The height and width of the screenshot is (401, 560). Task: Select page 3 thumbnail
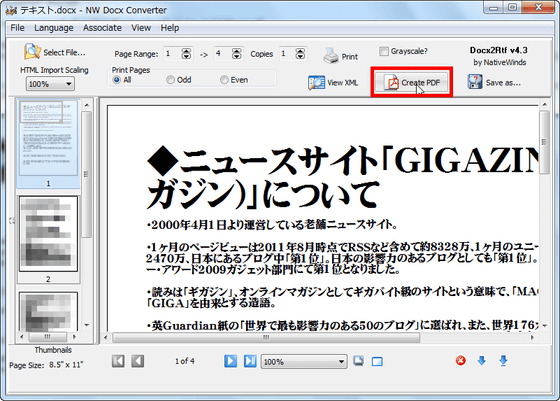48,311
